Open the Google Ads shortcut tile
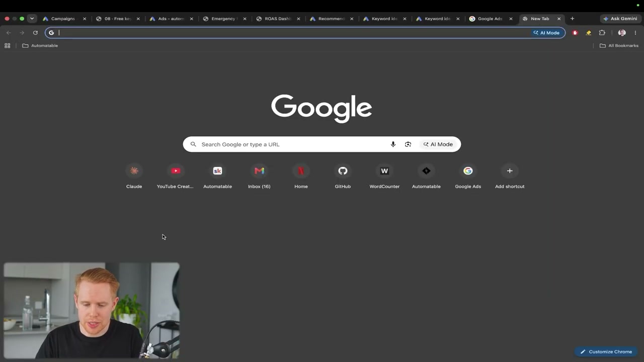The height and width of the screenshot is (362, 644). click(x=468, y=176)
